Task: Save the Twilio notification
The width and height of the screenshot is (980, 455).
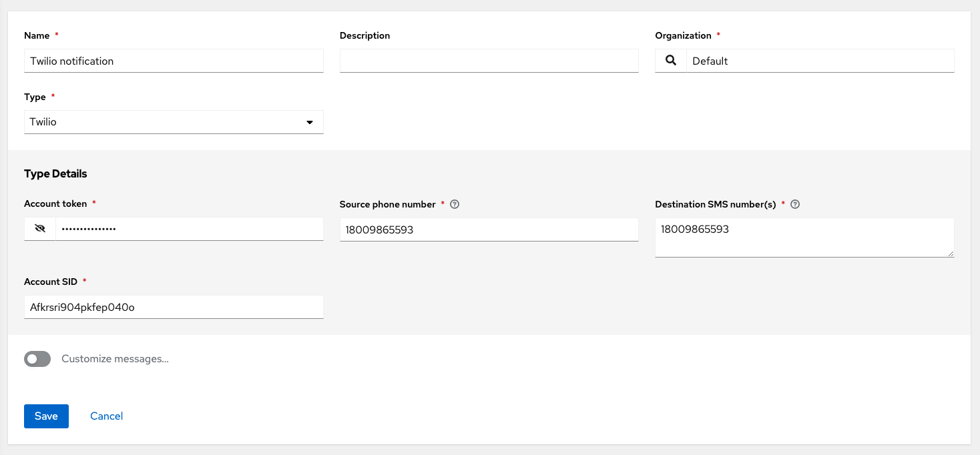Action: (x=45, y=416)
